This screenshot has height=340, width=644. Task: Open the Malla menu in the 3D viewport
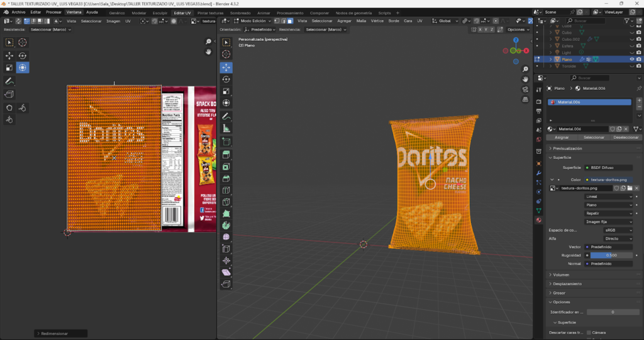[x=361, y=21]
